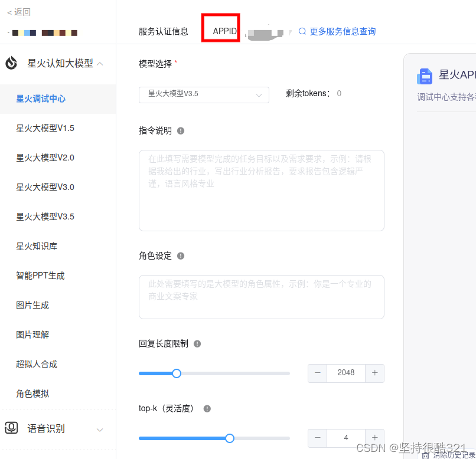Open 图片理解 in sidebar
476x459 pixels.
click(32, 335)
